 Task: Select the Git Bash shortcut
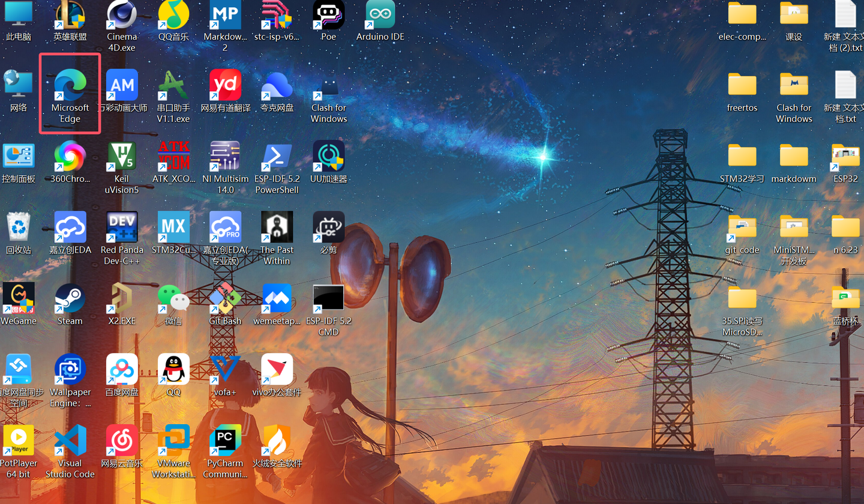225,298
